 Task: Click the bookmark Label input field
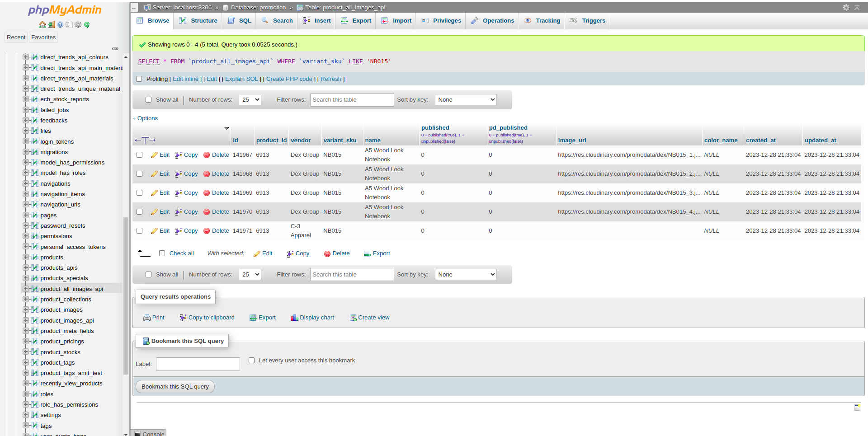[x=198, y=364]
